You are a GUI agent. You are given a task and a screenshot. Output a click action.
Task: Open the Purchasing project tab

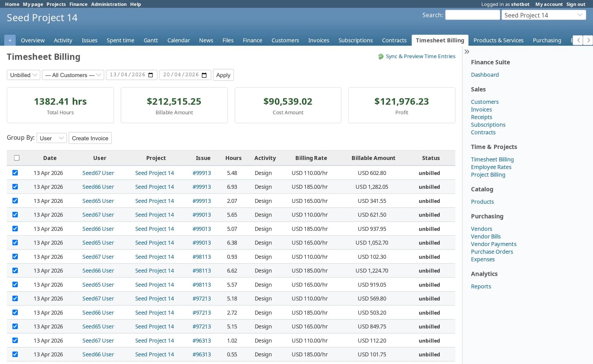pos(547,40)
